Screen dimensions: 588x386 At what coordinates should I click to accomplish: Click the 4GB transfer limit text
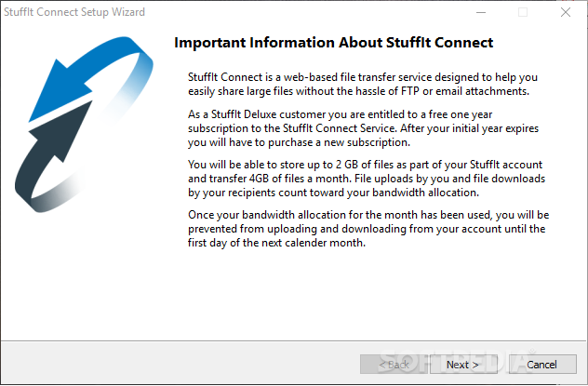[260, 179]
